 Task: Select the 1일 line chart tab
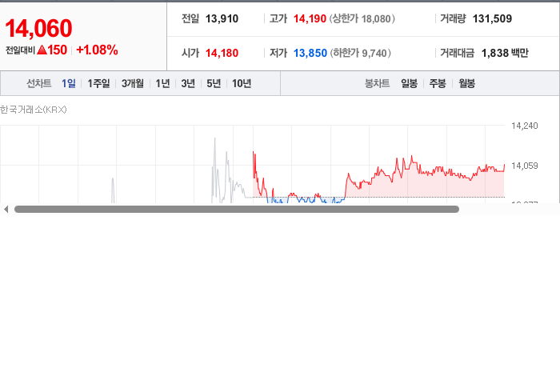coord(69,83)
